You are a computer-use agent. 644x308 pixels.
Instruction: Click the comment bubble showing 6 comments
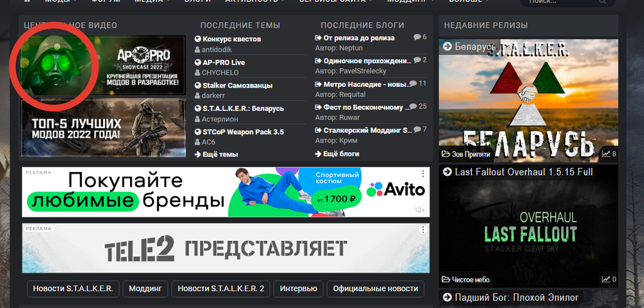click(417, 37)
